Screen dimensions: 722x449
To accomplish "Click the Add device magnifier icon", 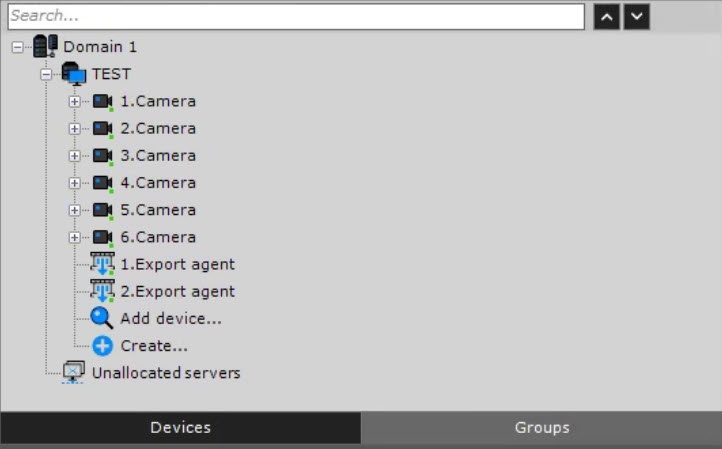I will [x=102, y=319].
